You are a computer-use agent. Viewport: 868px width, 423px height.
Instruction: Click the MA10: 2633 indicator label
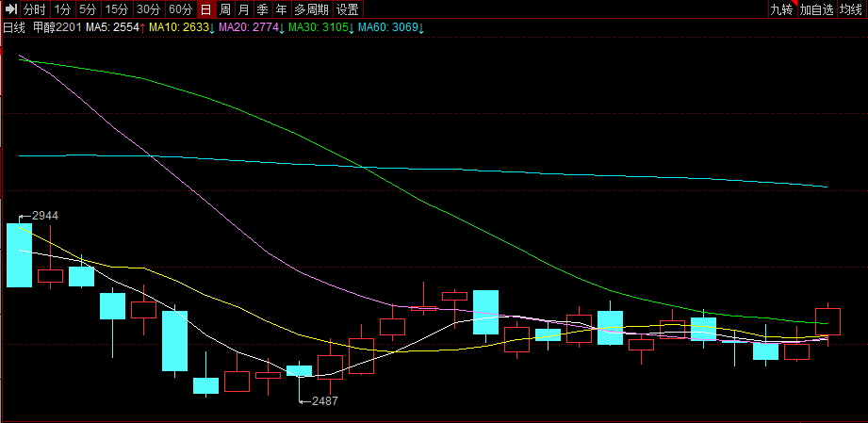coord(182,27)
